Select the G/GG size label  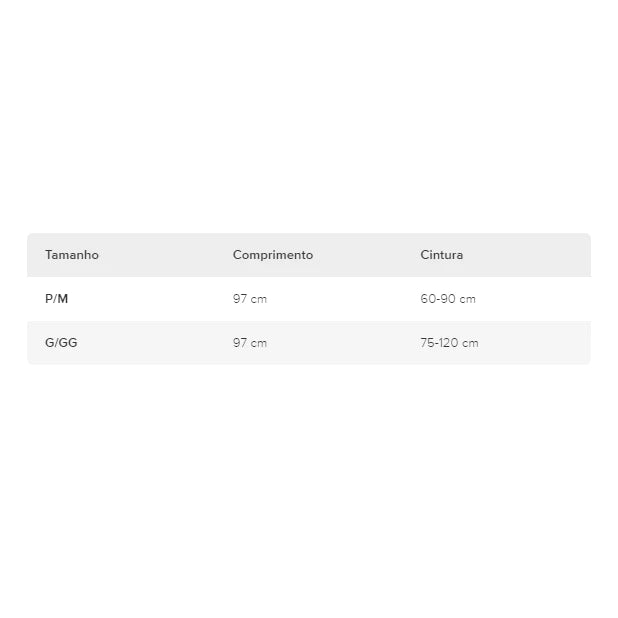[x=61, y=343]
